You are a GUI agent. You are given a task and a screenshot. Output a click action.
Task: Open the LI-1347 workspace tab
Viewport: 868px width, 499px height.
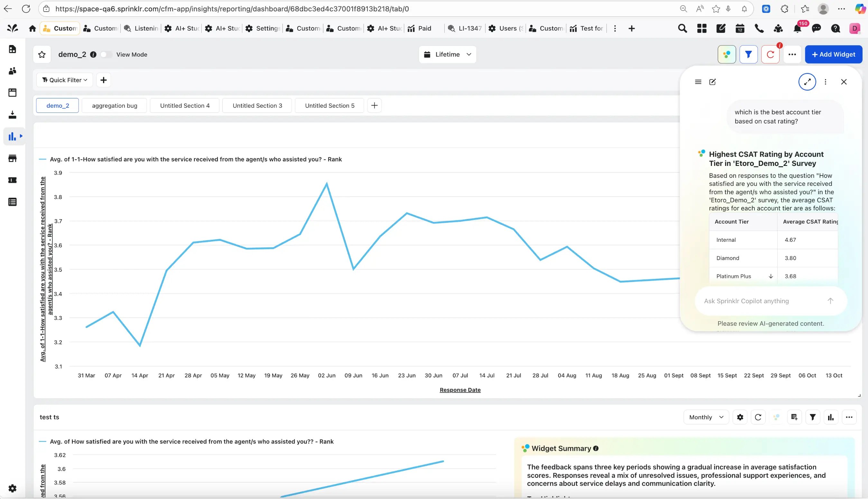(x=465, y=28)
